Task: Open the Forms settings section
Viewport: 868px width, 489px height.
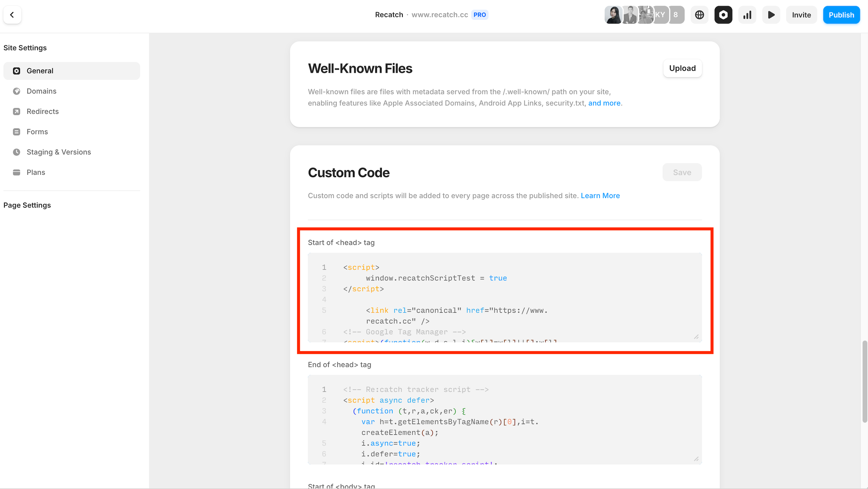Action: (x=37, y=132)
